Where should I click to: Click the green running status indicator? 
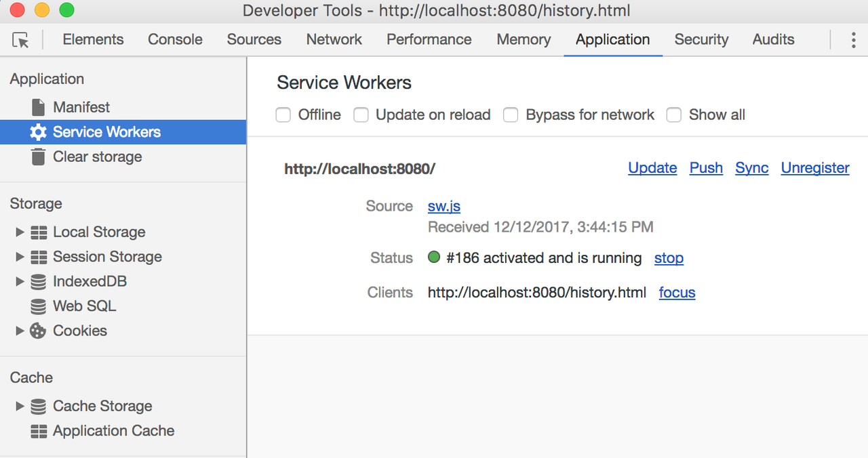(434, 257)
